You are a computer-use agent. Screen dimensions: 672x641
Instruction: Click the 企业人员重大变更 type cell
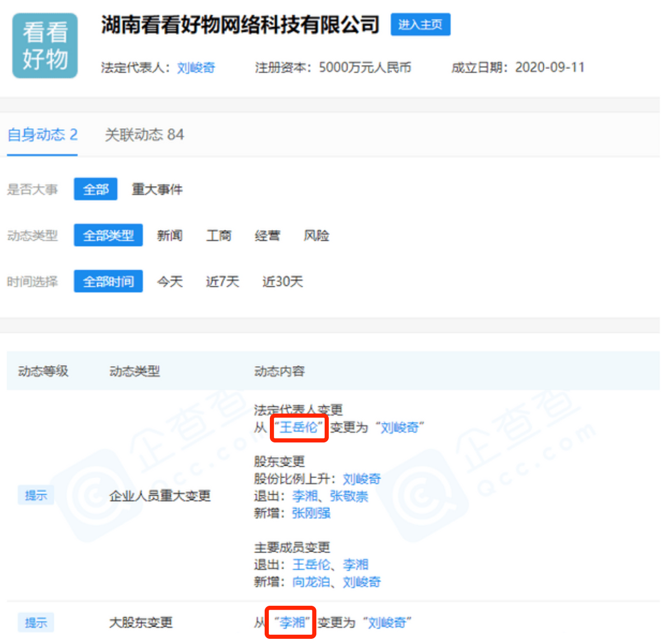click(x=160, y=496)
